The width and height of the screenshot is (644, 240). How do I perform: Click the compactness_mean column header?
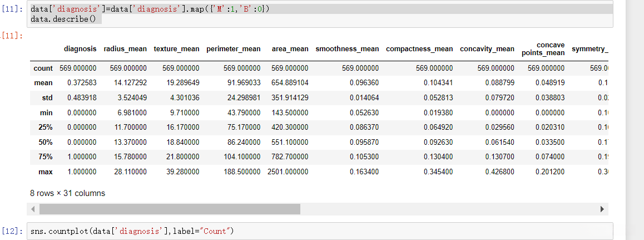pyautogui.click(x=419, y=49)
